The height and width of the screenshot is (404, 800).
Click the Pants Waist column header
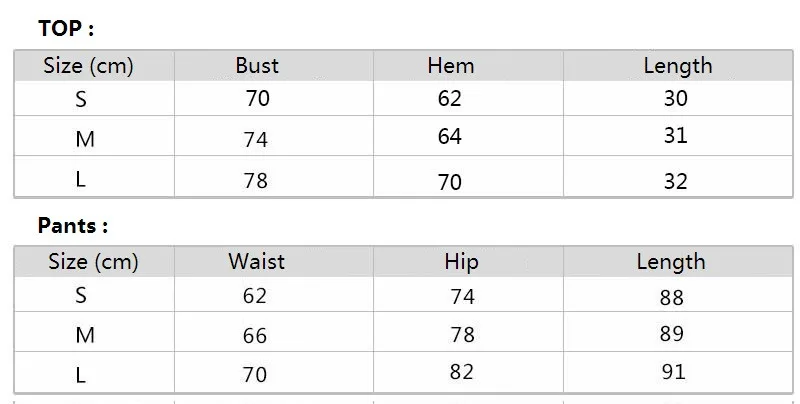point(257,262)
